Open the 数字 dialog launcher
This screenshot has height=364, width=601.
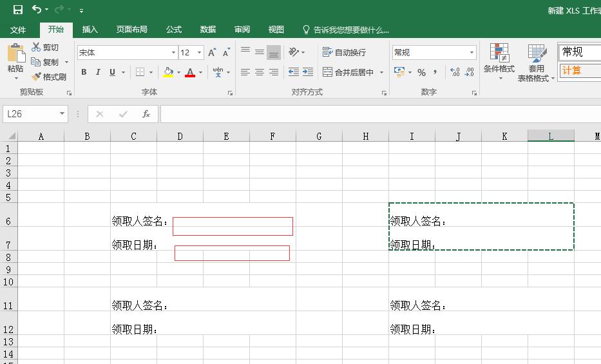[475, 93]
